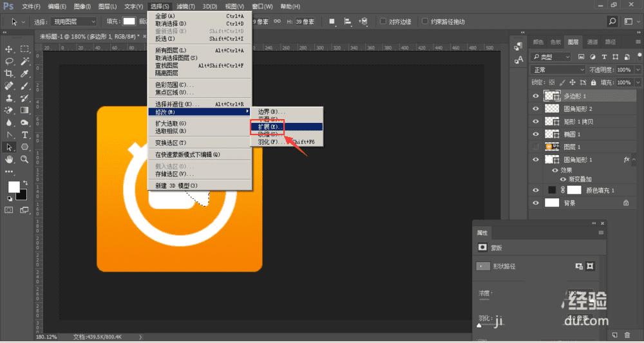Screen dimensions: 644x343
Task: Activate the Zoom tool in toolbar
Action: (24, 159)
